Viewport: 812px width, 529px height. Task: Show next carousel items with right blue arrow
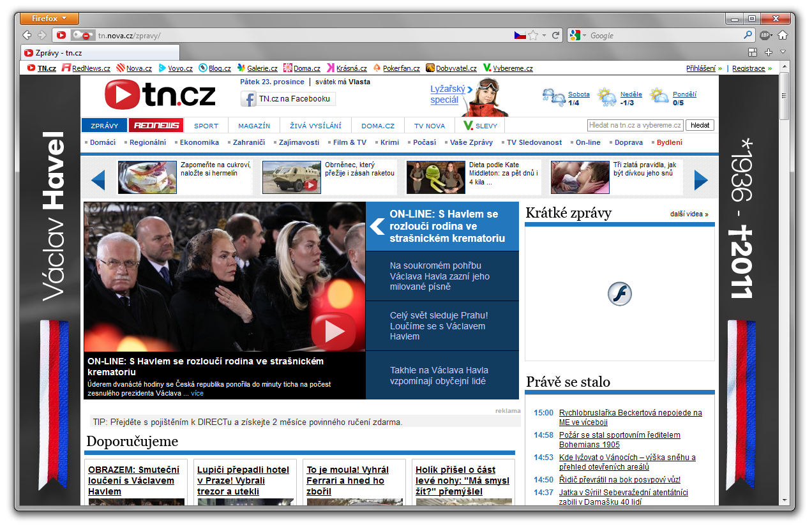(x=701, y=179)
